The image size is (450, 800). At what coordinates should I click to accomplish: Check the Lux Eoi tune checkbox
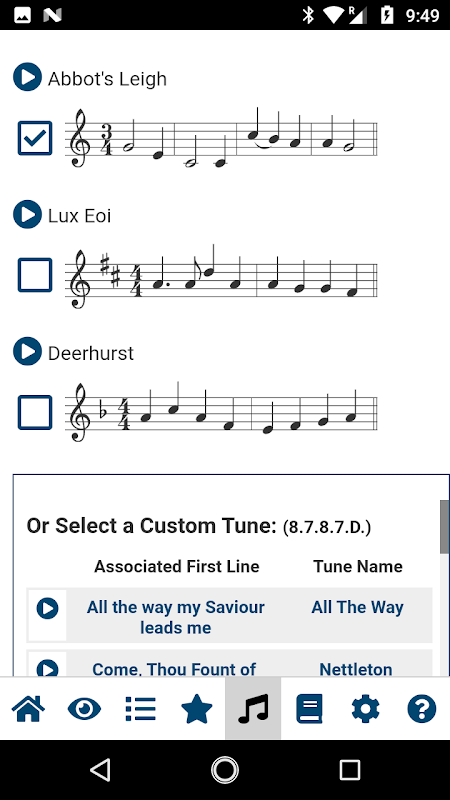pyautogui.click(x=35, y=275)
